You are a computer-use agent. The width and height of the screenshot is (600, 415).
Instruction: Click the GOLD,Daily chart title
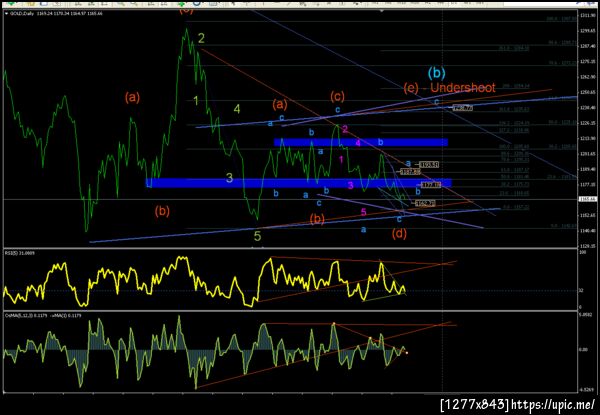pyautogui.click(x=54, y=13)
